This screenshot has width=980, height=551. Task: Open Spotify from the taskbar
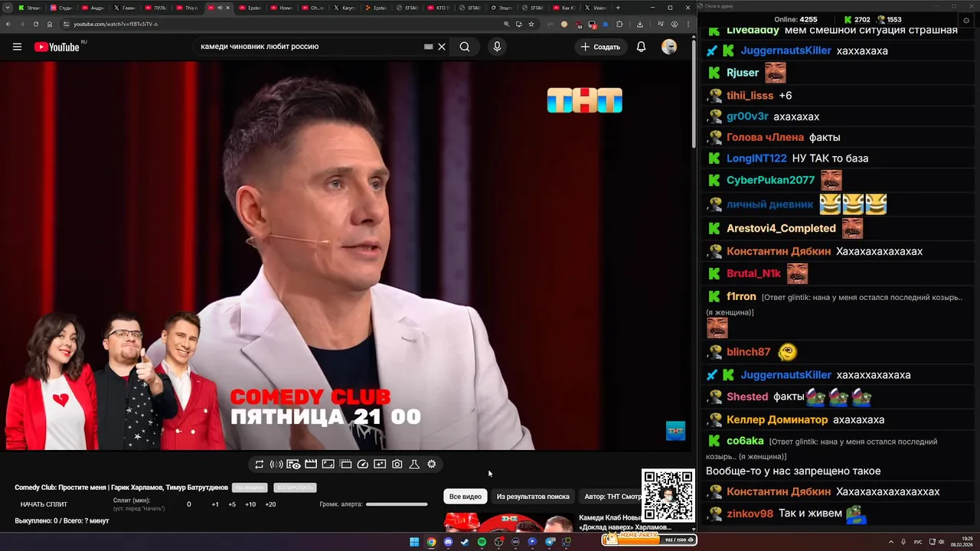click(482, 542)
